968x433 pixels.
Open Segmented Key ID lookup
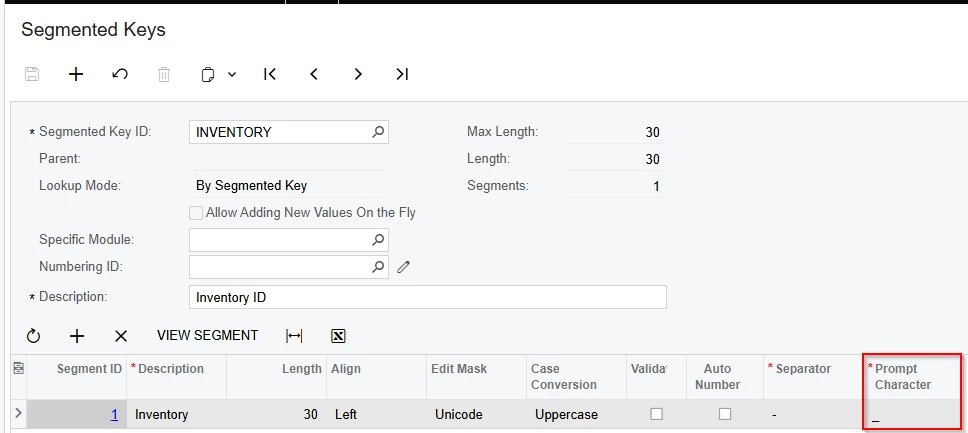[378, 132]
